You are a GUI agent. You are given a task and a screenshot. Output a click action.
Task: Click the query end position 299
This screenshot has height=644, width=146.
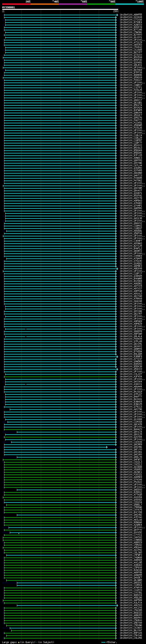(115, 11)
